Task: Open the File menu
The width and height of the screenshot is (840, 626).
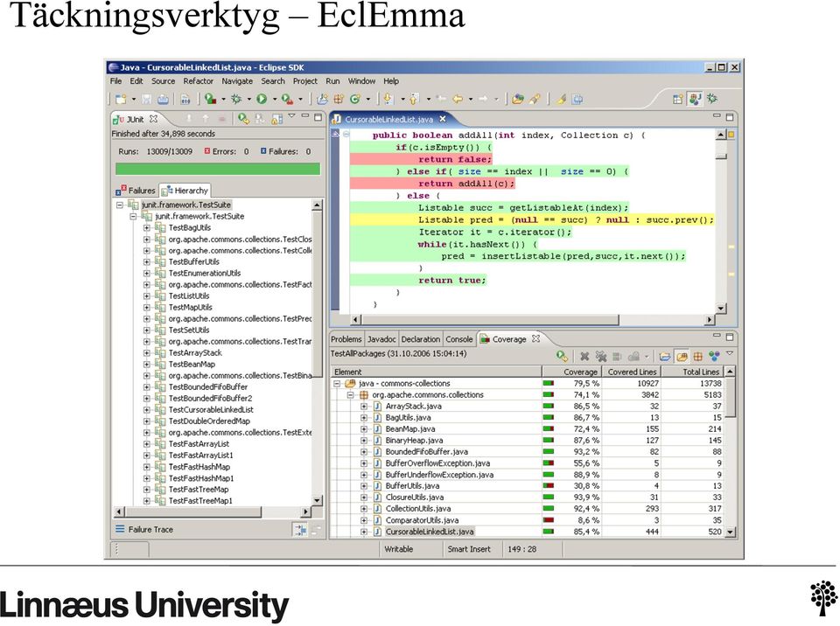Action: click(x=115, y=80)
